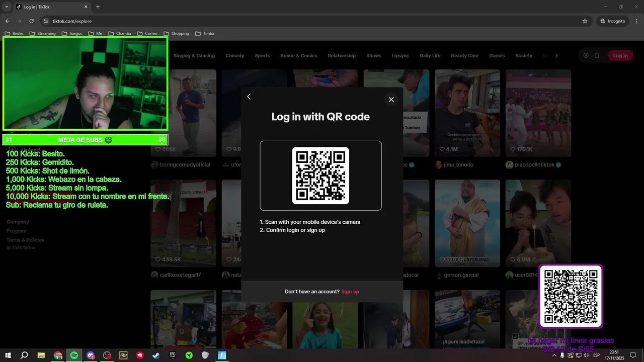The height and width of the screenshot is (362, 644).
Task: Open the boringcomedyoficial video thumbnail
Action: pos(192,113)
